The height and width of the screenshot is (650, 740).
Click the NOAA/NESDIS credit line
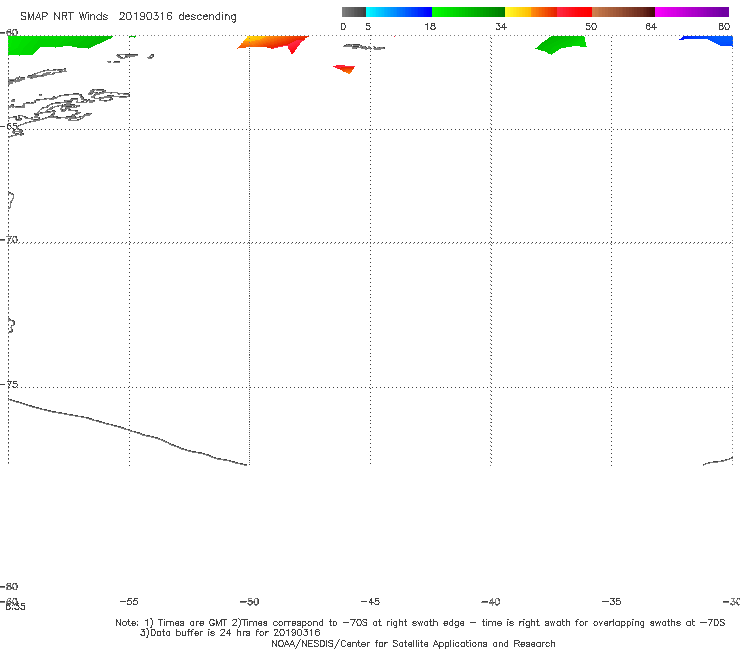coord(413,643)
